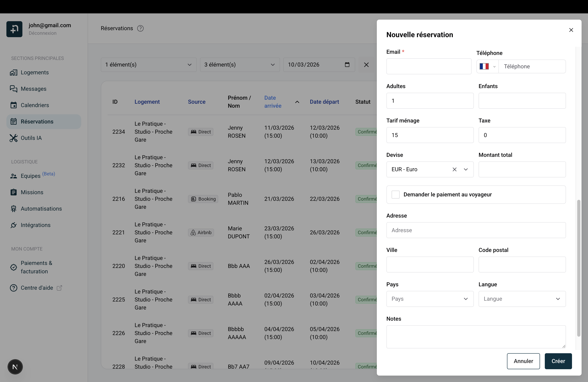Click the app logo beside john@gmail.com
Image resolution: width=588 pixels, height=382 pixels.
coord(14,29)
